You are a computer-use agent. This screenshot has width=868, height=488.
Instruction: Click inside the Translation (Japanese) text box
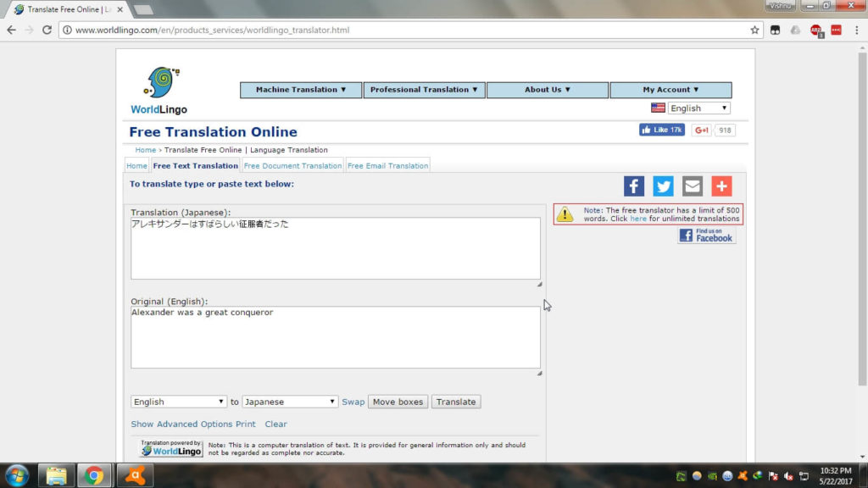pos(336,248)
